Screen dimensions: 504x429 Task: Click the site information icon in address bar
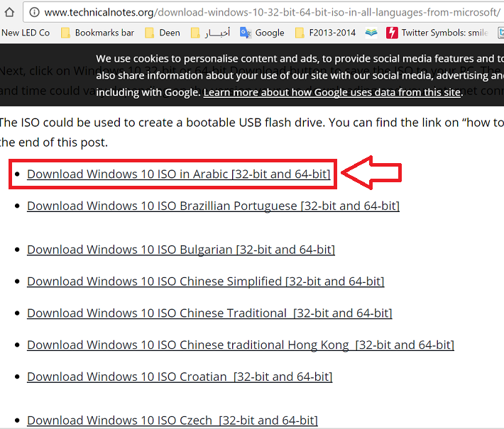[33, 13]
